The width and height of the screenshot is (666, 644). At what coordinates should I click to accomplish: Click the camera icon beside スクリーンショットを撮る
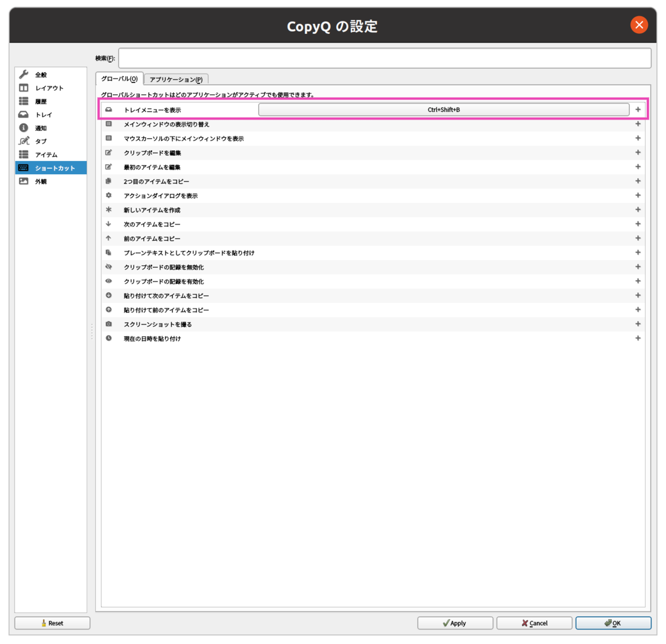(109, 324)
